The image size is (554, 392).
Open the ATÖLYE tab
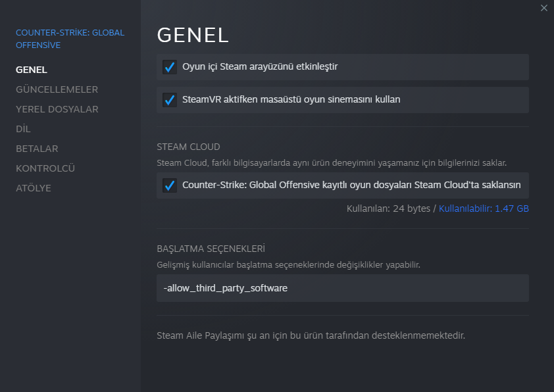(x=34, y=188)
